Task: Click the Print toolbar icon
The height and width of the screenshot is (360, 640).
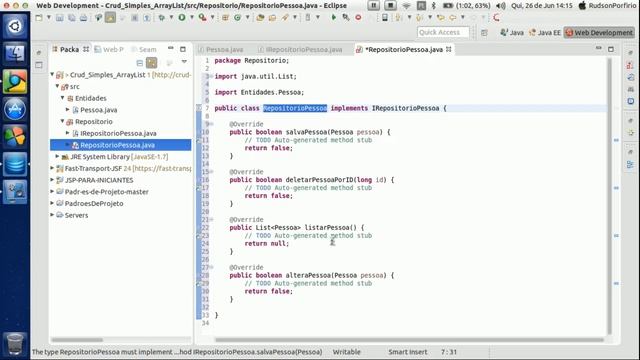Action: click(83, 18)
